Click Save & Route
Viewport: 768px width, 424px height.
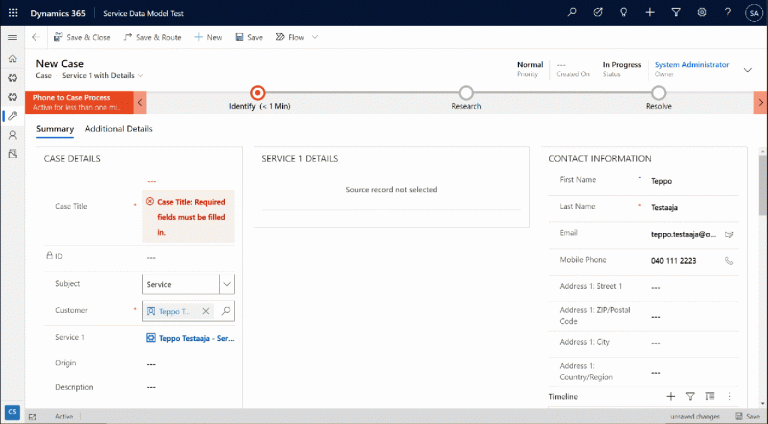point(152,37)
